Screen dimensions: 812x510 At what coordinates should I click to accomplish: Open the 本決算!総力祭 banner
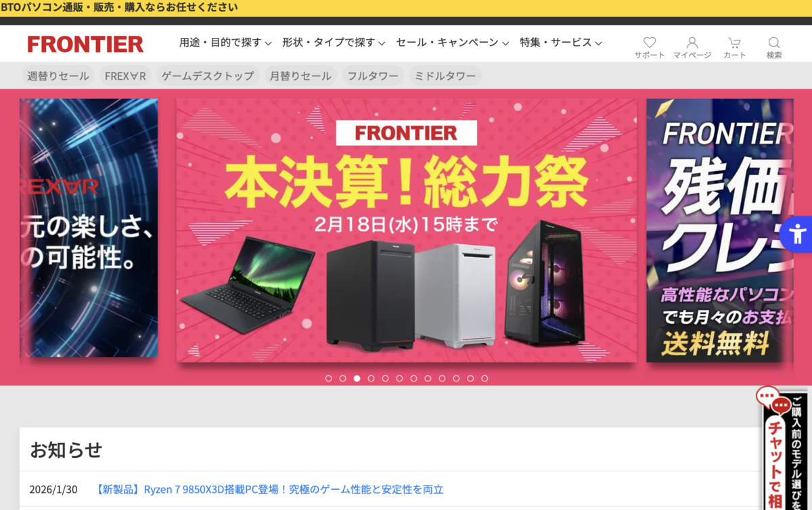pos(406,231)
